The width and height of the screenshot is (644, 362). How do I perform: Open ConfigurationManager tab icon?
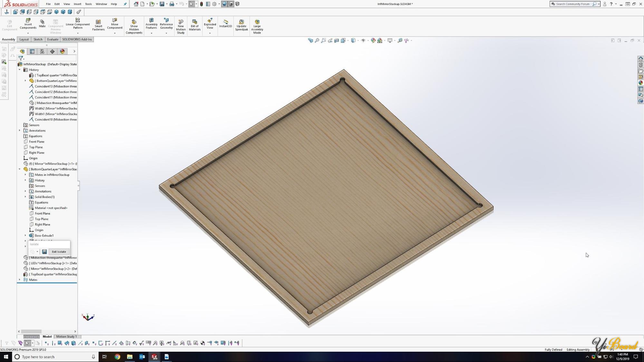[42, 51]
